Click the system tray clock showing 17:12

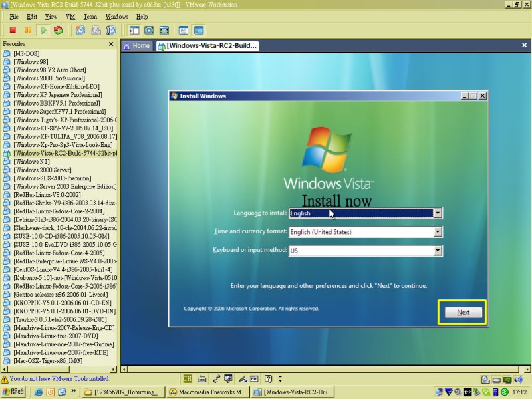[x=519, y=392]
